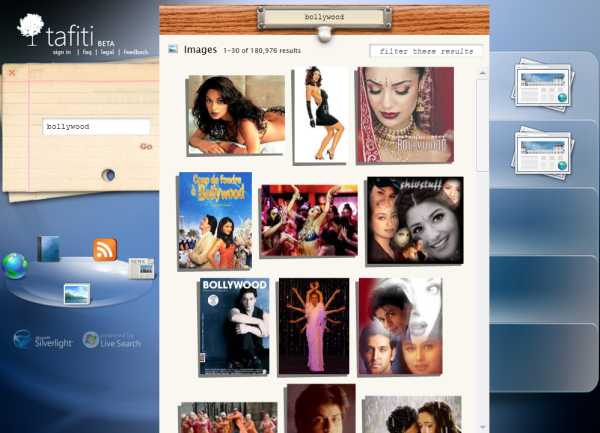The height and width of the screenshot is (433, 600).
Task: Click the bollywood search input field
Action: point(96,127)
